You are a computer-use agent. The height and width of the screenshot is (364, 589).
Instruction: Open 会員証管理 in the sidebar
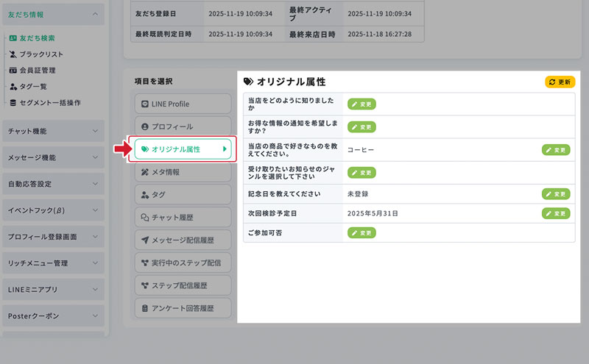click(37, 71)
